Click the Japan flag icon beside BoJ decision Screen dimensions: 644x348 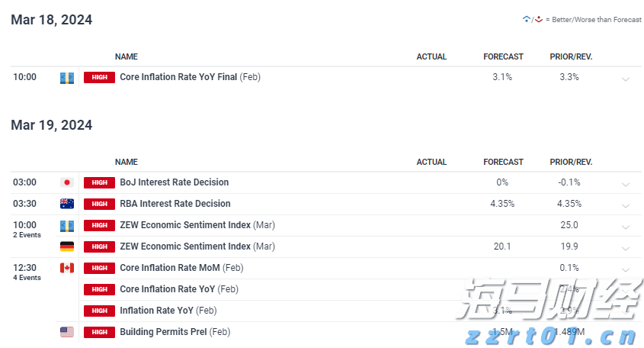click(67, 183)
